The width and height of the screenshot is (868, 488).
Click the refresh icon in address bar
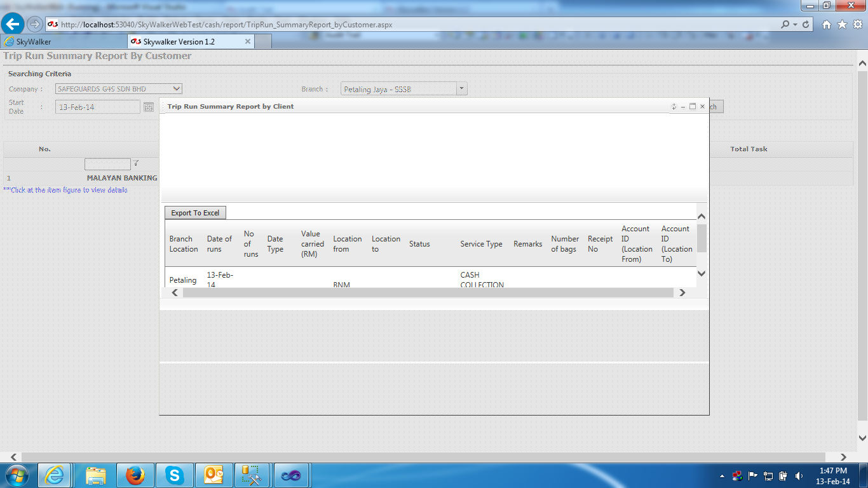tap(806, 24)
